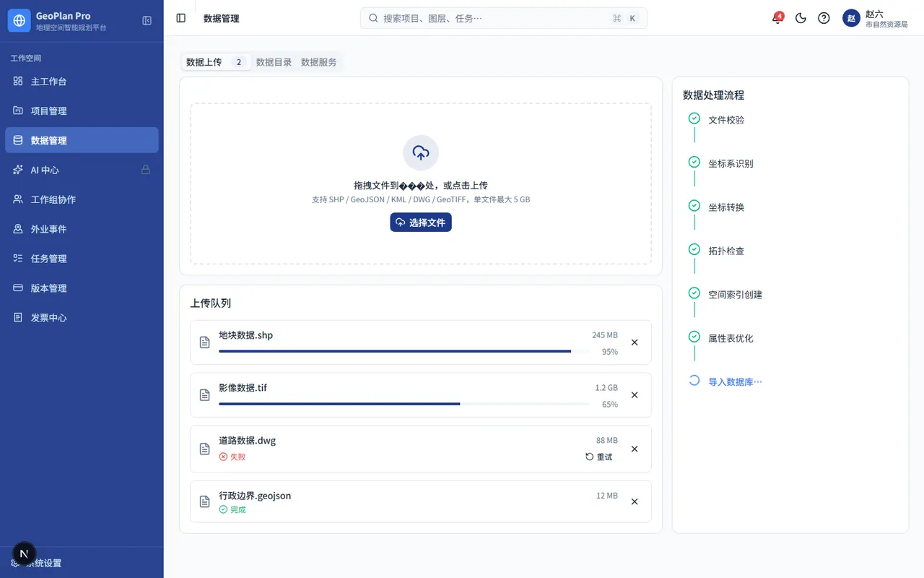Click the 文件校验 green check icon

pyautogui.click(x=694, y=118)
